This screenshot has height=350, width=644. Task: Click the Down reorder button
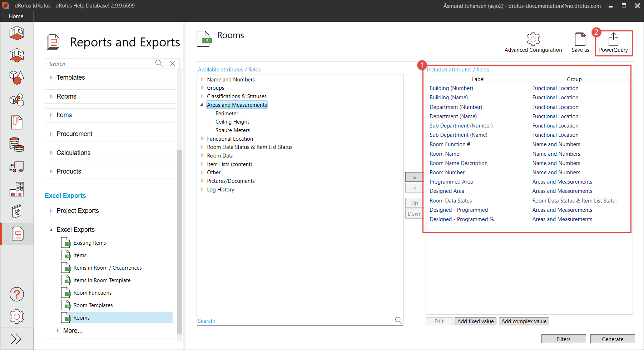click(x=415, y=214)
